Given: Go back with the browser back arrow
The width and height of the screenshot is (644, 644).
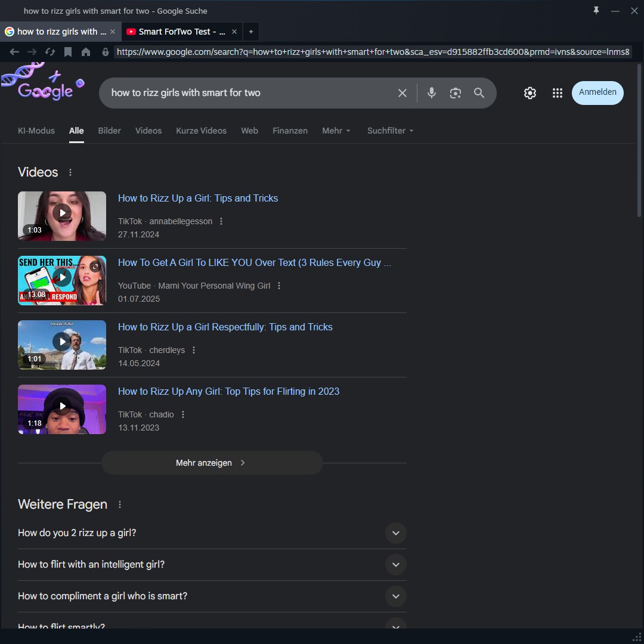Looking at the screenshot, I should tap(14, 52).
